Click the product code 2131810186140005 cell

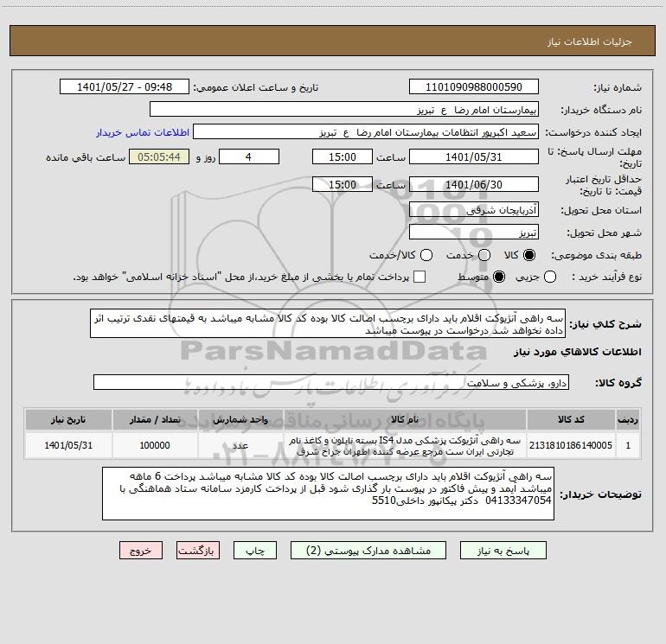[x=571, y=445]
